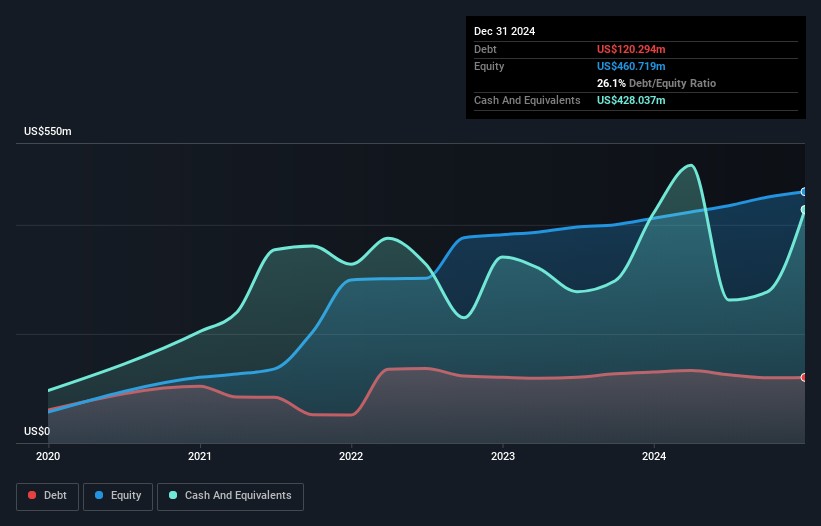Click the Cash value US$428.037m in tooltip

point(631,100)
